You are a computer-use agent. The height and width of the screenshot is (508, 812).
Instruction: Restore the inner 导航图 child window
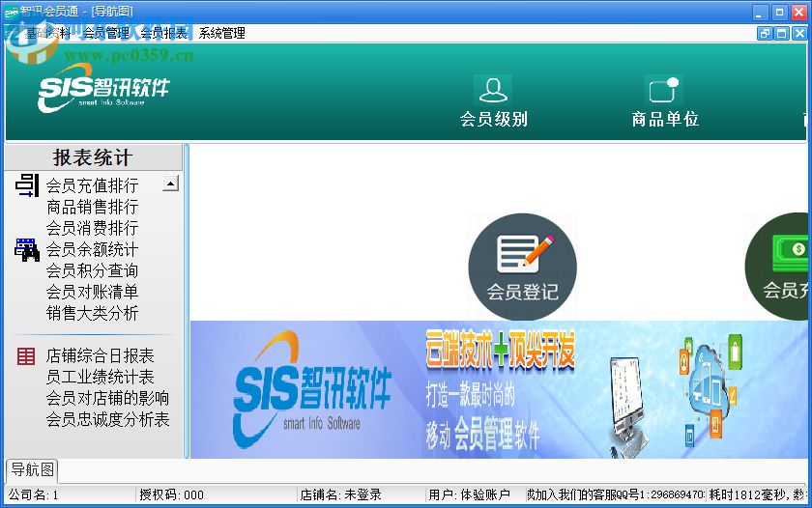[x=765, y=34]
